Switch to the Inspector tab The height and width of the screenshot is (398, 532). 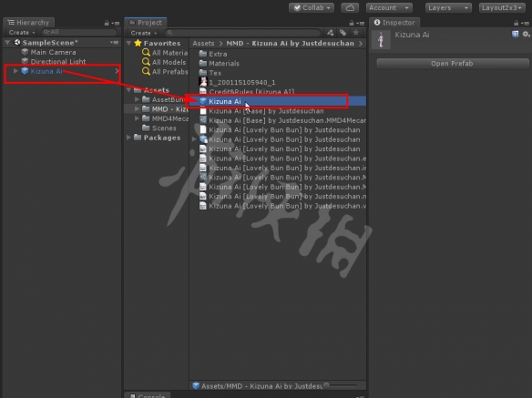coord(394,23)
